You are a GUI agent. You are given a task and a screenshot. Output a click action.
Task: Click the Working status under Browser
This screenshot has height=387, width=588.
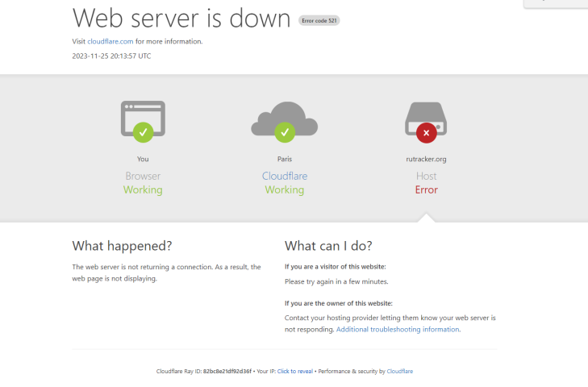pos(143,189)
